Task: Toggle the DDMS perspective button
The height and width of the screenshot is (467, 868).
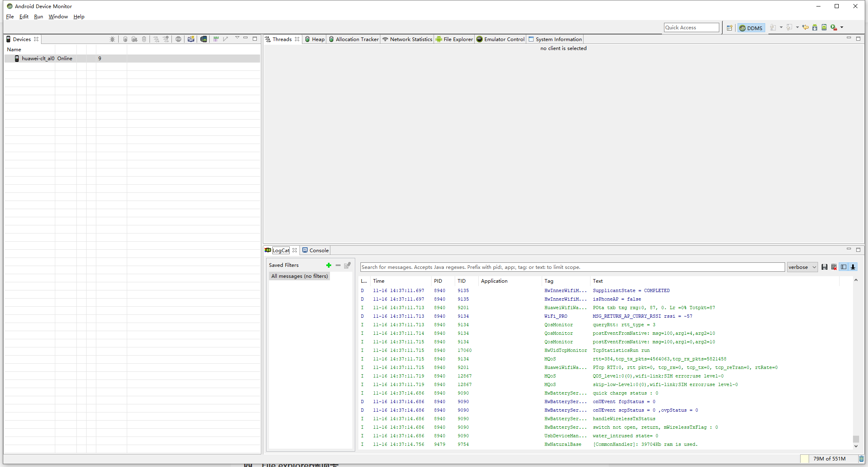Action: point(751,28)
